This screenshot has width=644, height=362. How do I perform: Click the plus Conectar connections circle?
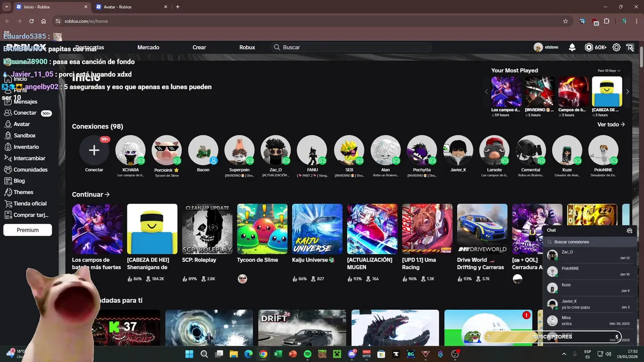94,150
